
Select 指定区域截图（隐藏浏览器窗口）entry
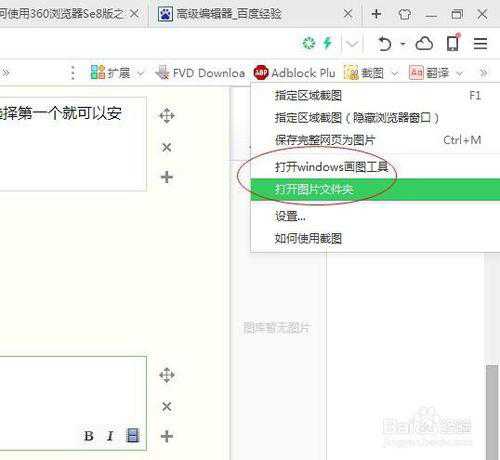tap(376, 118)
